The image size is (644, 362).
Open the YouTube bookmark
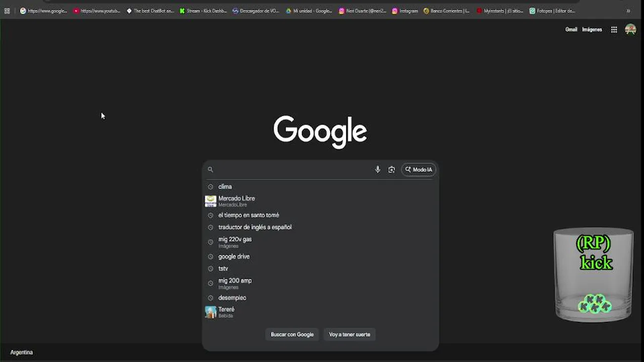(97, 11)
